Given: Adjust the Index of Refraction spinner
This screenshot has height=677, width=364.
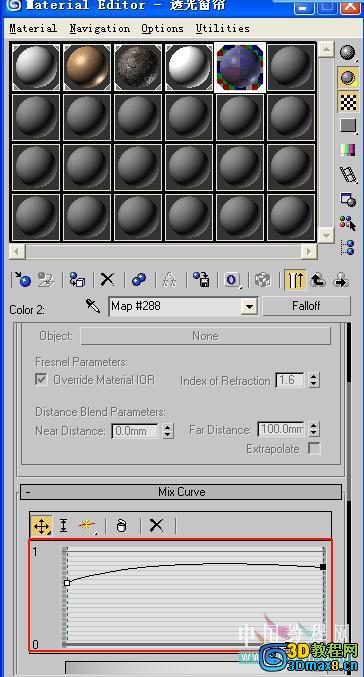Looking at the screenshot, I should [314, 380].
